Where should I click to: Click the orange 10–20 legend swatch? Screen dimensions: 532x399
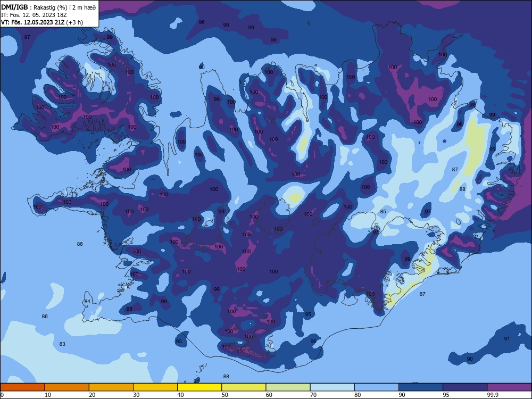pyautogui.click(x=67, y=387)
